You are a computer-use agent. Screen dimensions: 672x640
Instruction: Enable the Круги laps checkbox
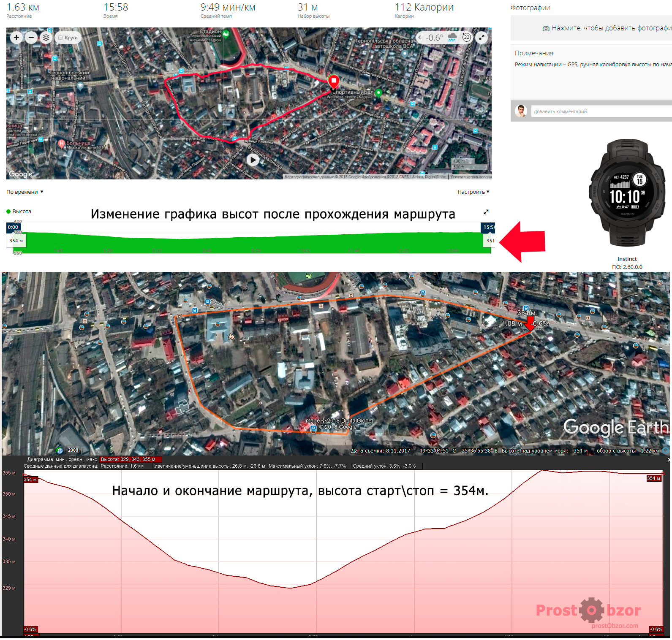pos(61,38)
